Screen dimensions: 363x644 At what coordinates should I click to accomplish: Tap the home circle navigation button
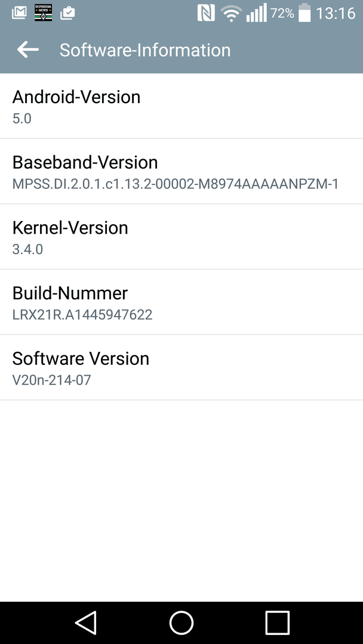pos(181,623)
